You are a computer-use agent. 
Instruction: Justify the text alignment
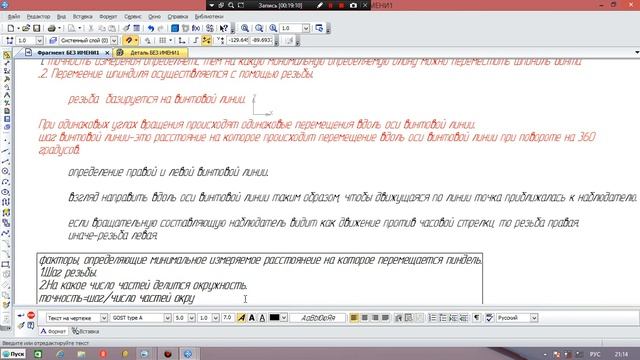385,318
